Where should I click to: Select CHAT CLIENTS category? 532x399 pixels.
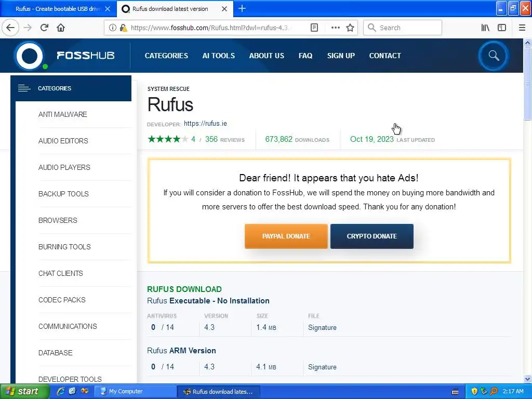pyautogui.click(x=60, y=273)
